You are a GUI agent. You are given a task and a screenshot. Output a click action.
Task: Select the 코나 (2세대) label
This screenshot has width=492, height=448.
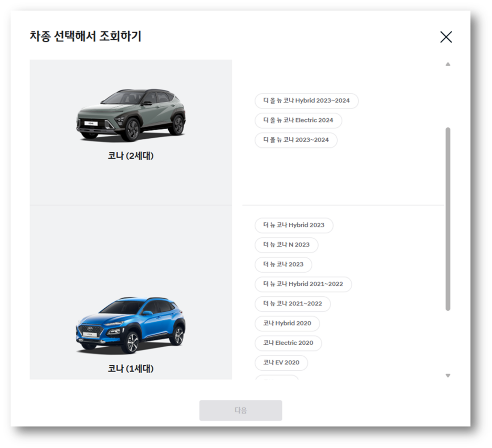pos(131,155)
